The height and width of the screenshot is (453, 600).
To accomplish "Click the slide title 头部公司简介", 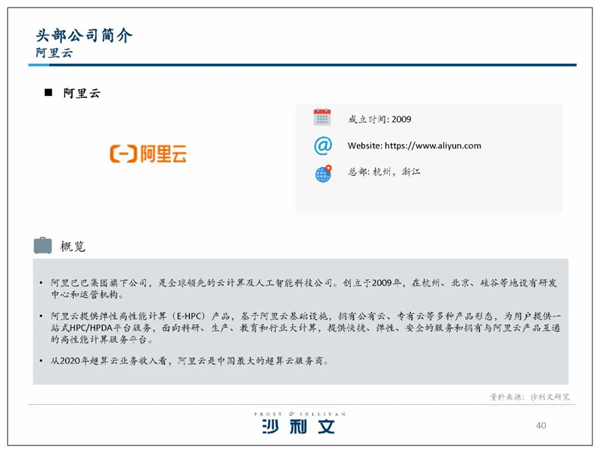I will tap(84, 36).
